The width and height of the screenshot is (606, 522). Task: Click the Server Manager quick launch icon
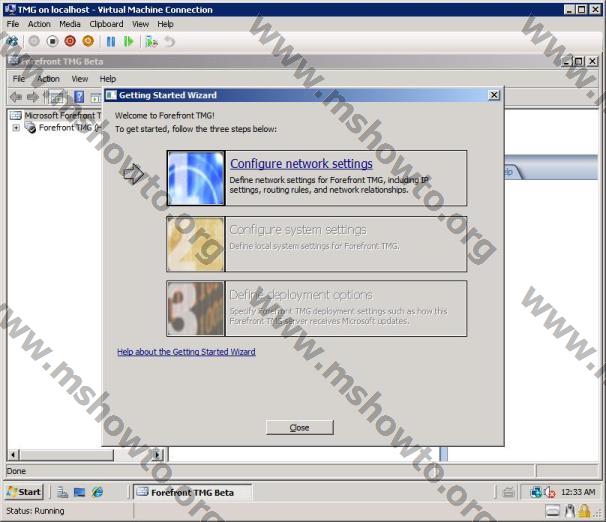click(x=62, y=492)
